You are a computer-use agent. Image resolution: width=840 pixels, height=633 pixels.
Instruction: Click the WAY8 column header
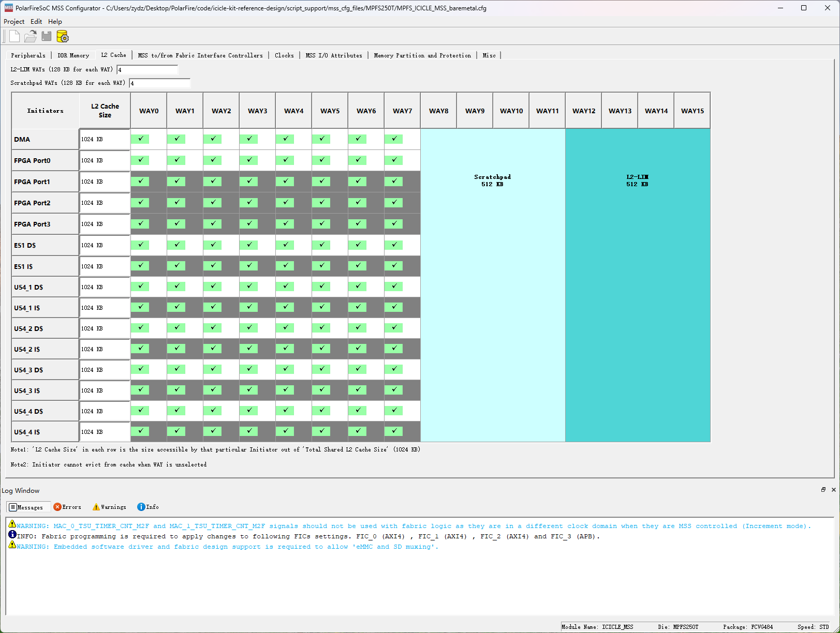[439, 111]
